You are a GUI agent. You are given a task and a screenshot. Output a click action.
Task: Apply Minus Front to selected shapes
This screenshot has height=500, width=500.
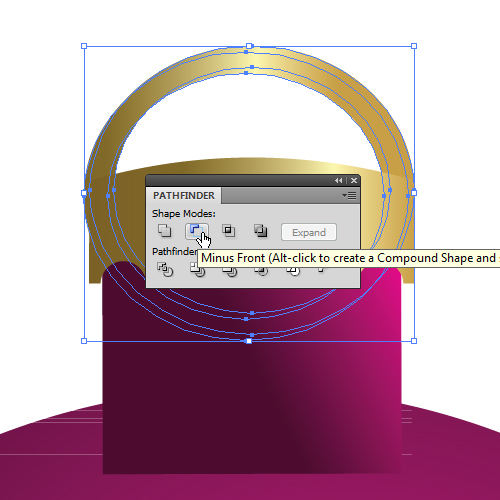pyautogui.click(x=197, y=231)
